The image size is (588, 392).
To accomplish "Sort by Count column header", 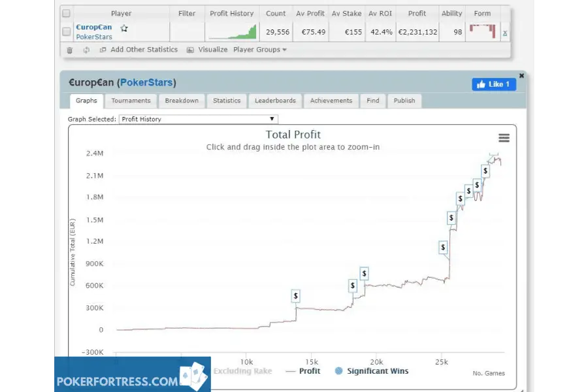I will click(276, 14).
